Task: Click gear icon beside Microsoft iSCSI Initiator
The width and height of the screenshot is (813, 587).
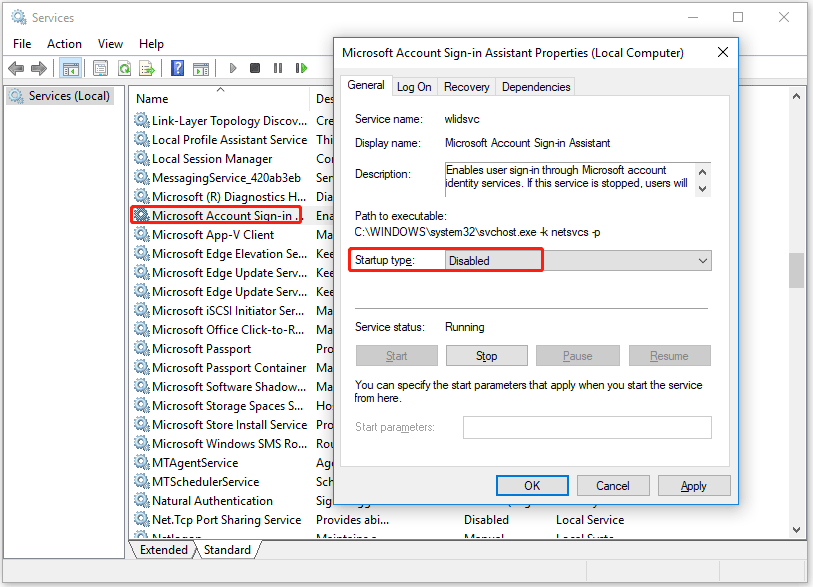Action: (142, 310)
